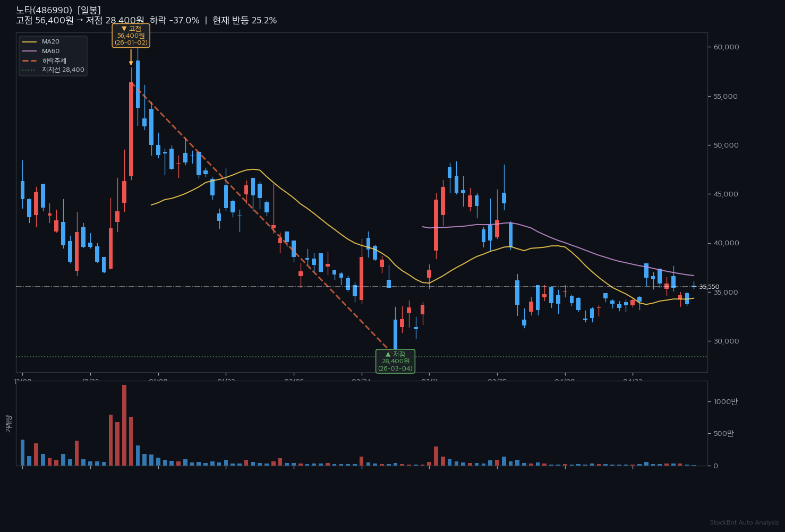Select the subtitle text showing 하락 -37.0%
Screen dimensions: 785x532
tap(175, 21)
